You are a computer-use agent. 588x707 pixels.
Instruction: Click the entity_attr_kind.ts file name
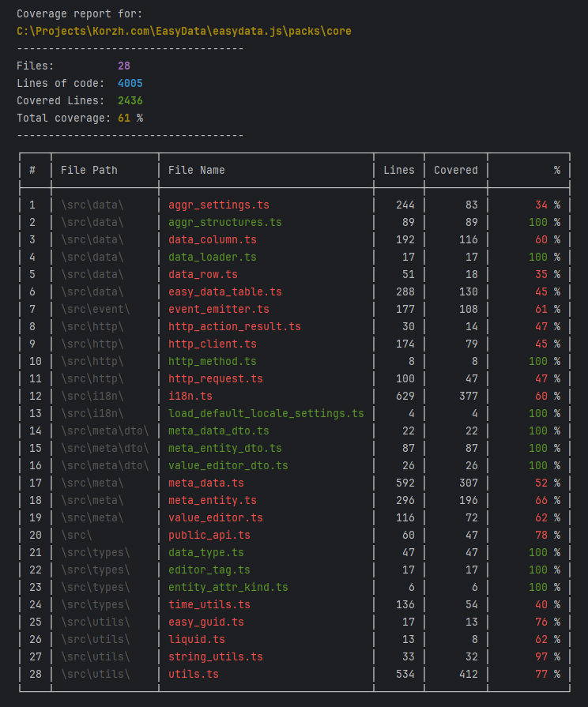coord(228,587)
